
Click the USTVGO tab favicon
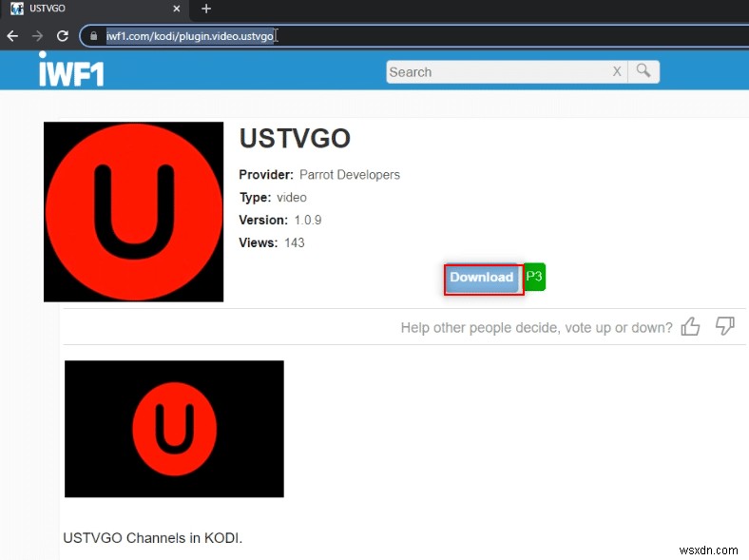click(x=17, y=9)
